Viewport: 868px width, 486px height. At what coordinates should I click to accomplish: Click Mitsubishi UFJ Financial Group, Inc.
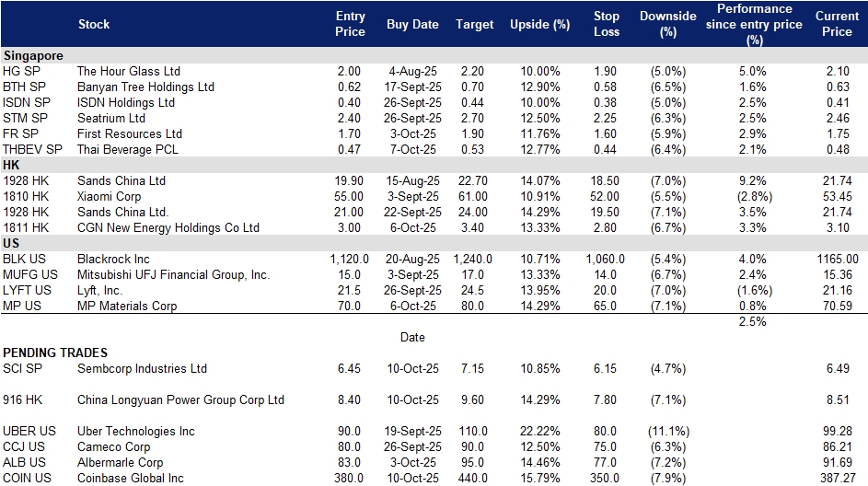[173, 274]
